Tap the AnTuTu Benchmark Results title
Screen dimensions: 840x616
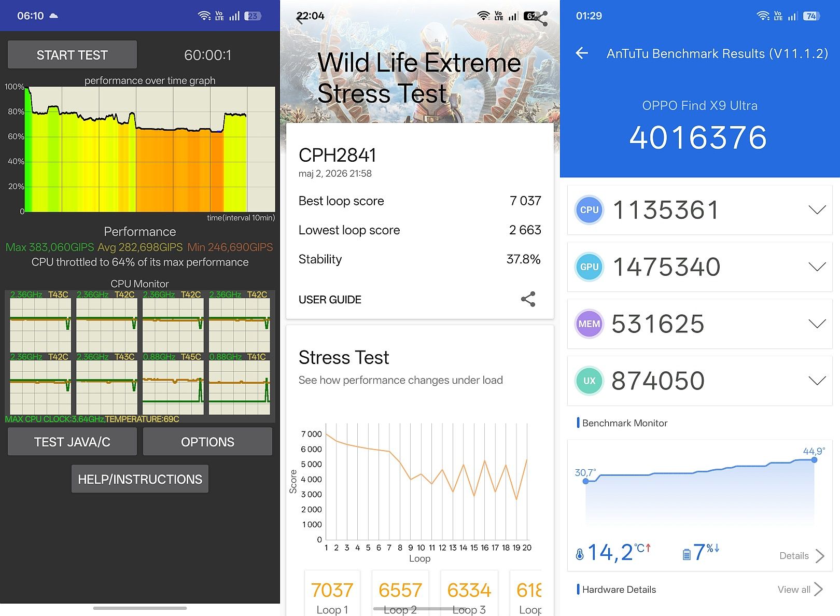tap(717, 53)
